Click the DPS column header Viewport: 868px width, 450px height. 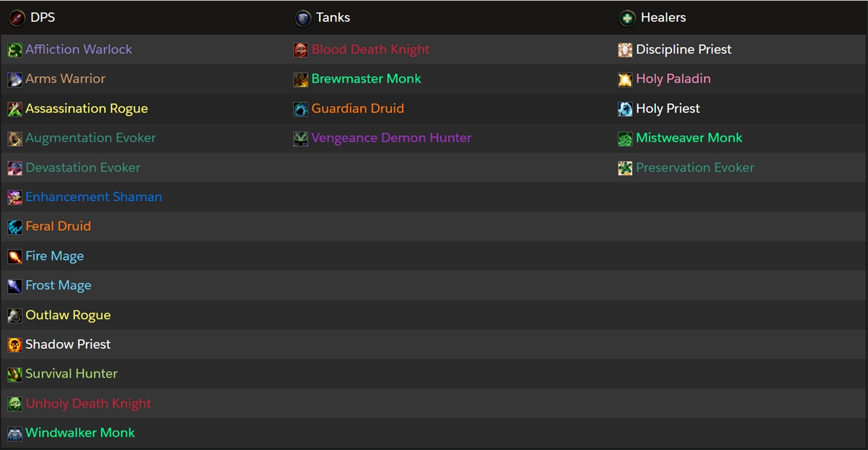[42, 17]
